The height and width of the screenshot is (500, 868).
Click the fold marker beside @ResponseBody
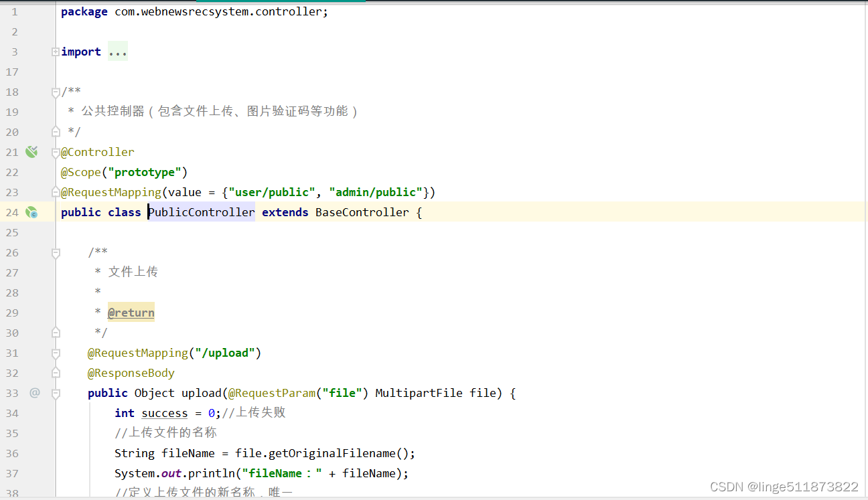pos(56,372)
